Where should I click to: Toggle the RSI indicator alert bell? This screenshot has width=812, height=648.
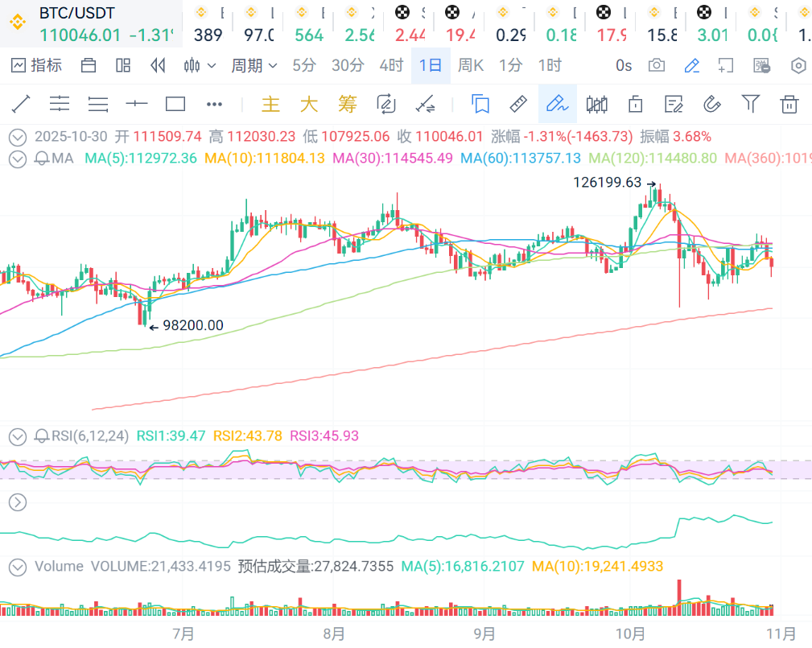tap(41, 436)
